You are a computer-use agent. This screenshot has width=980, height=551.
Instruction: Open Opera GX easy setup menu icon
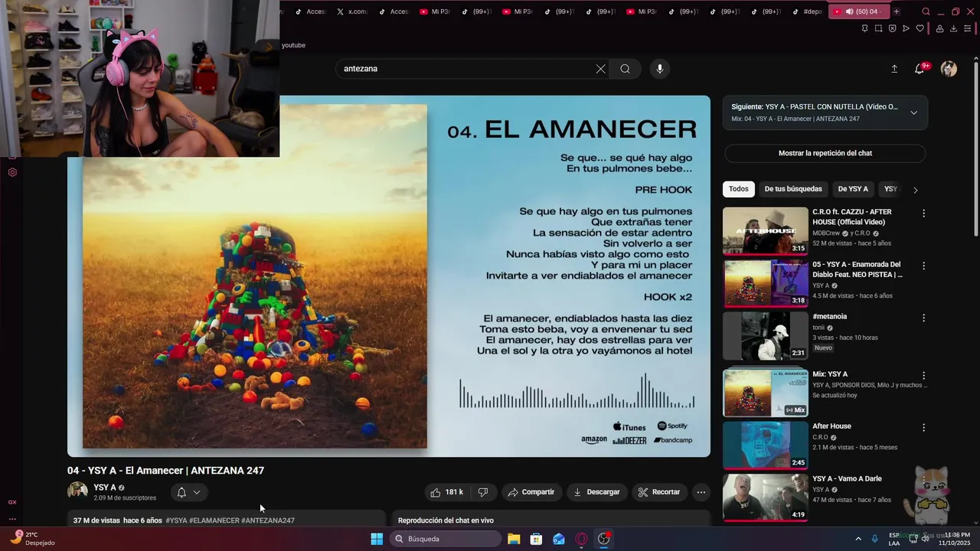[967, 28]
